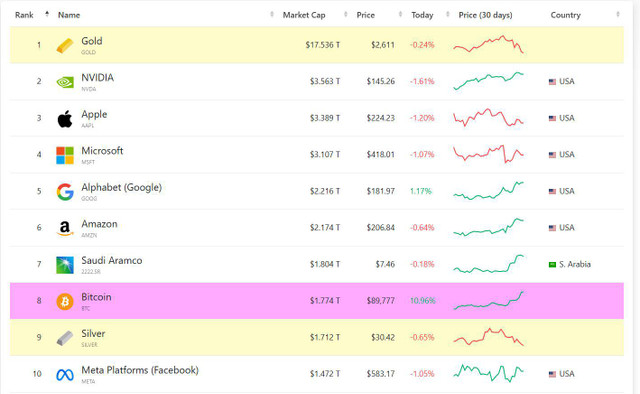Click the Meta Platforms logo icon

click(x=65, y=374)
